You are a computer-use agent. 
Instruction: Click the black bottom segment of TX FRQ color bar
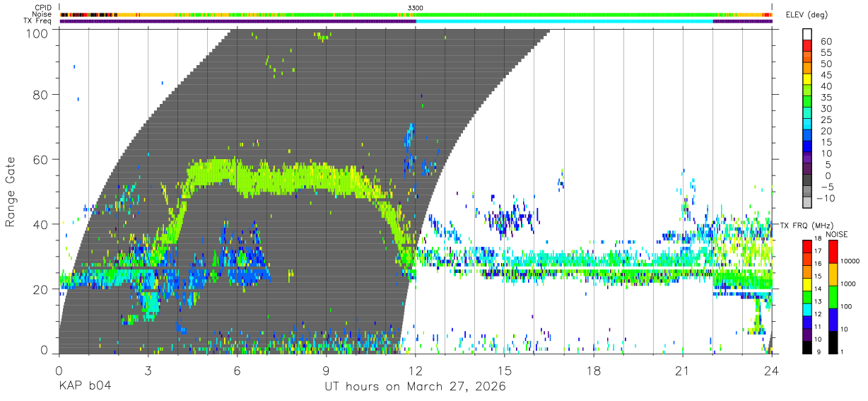[807, 346]
